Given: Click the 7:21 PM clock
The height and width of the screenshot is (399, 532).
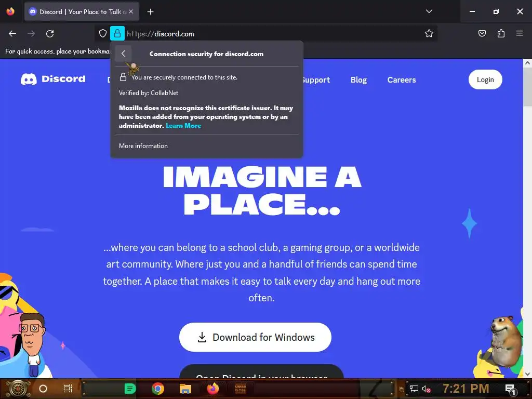Looking at the screenshot, I should (x=466, y=389).
